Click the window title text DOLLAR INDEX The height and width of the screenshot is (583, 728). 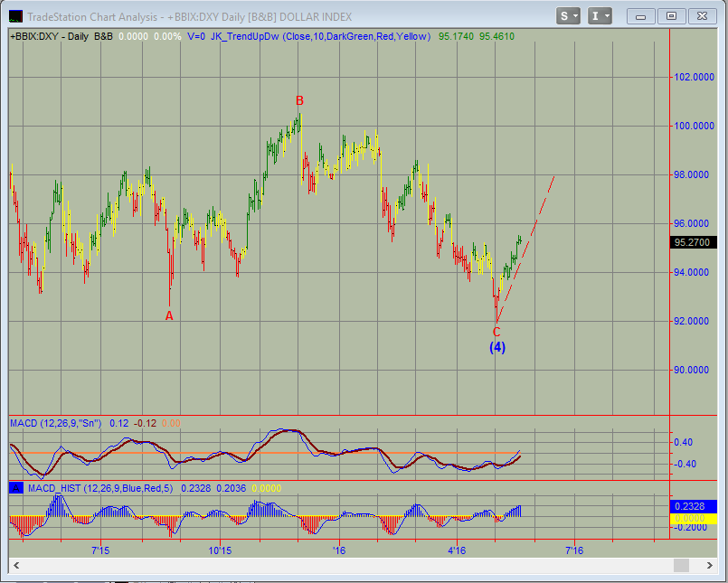pyautogui.click(x=316, y=16)
